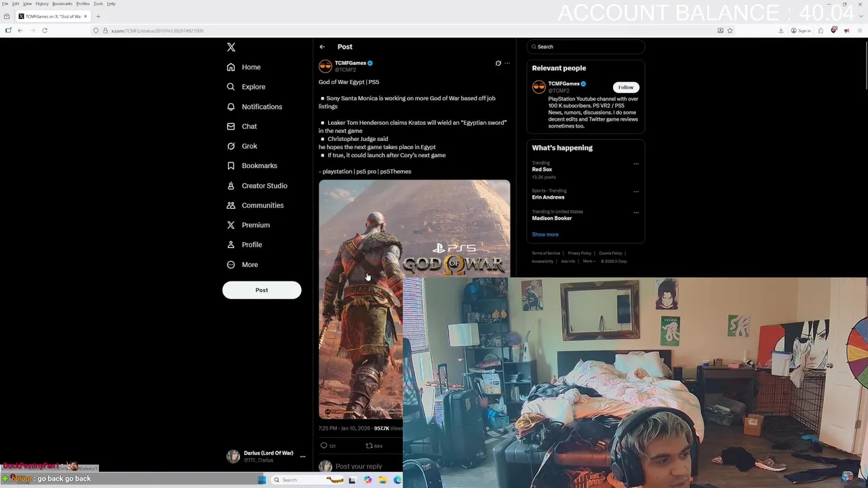Image resolution: width=868 pixels, height=488 pixels.
Task: Click the Grok icon on the post
Action: 498,63
